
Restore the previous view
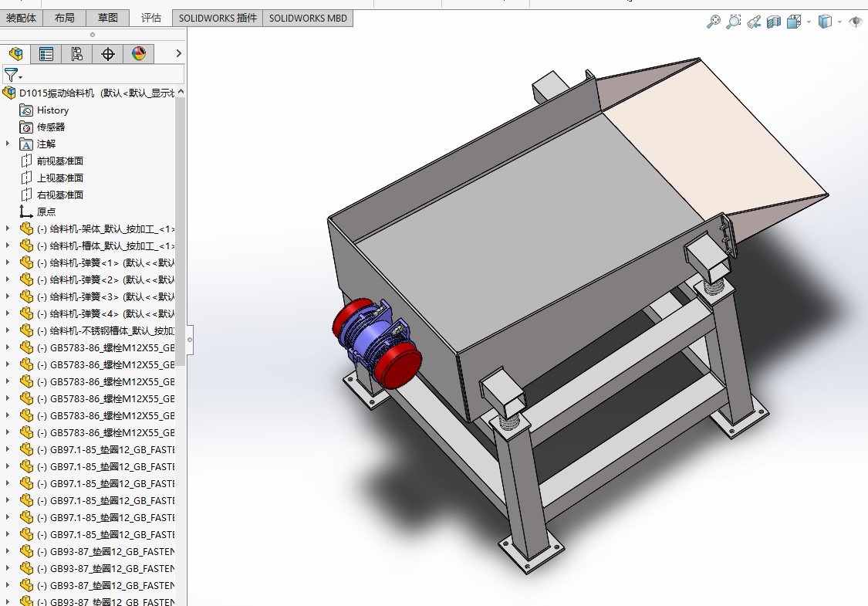(753, 22)
